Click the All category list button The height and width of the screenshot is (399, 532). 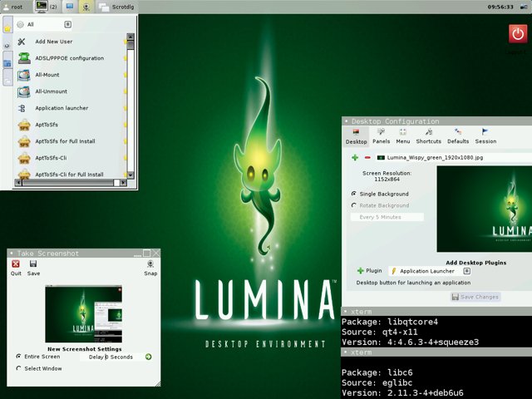pos(68,24)
